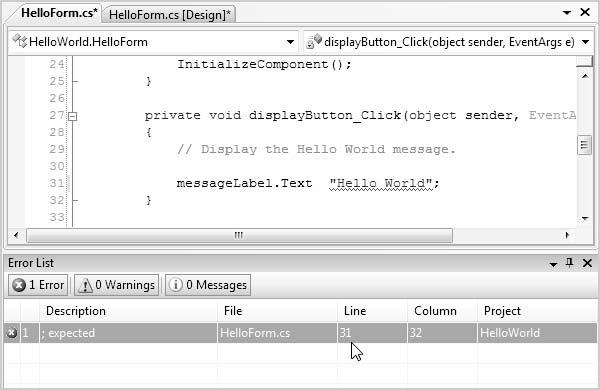Toggle the 1 Error filter button
600x390 pixels.
coord(38,285)
